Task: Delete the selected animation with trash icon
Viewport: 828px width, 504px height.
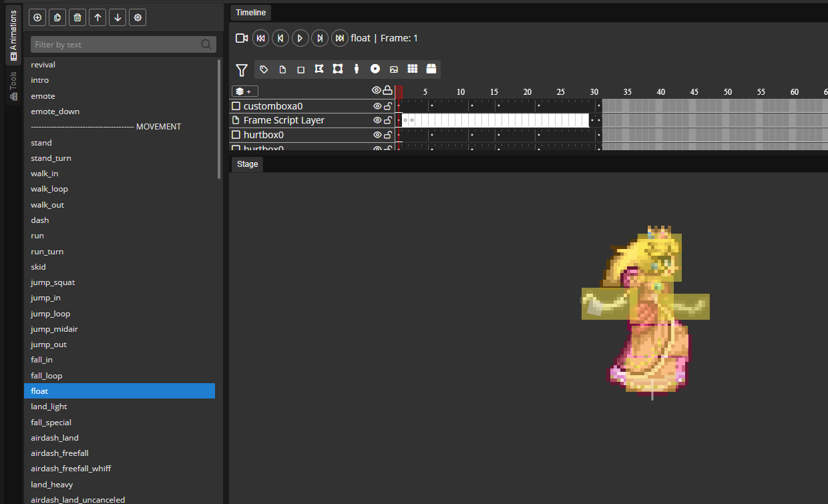Action: [78, 18]
